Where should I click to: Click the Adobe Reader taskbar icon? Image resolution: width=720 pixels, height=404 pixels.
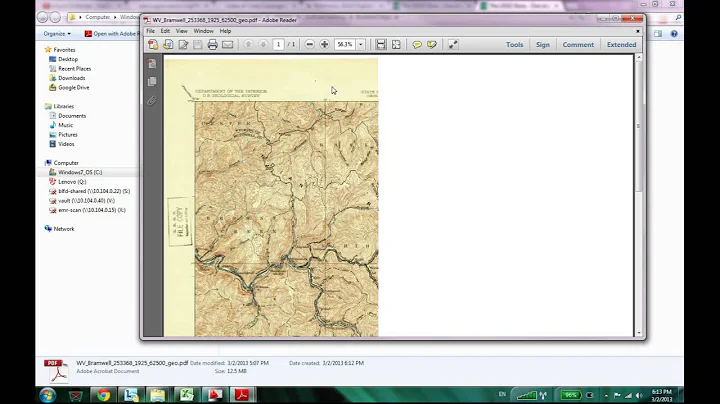242,395
